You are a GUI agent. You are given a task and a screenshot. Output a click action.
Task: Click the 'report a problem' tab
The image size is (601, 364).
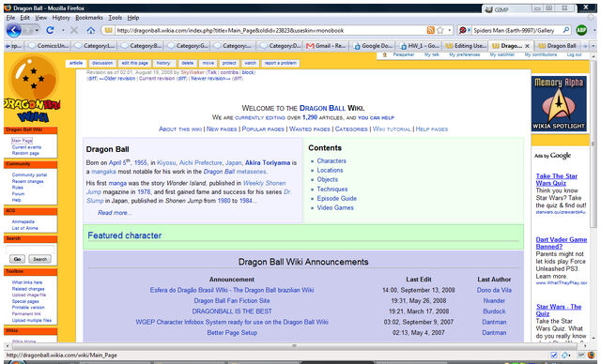(x=281, y=63)
